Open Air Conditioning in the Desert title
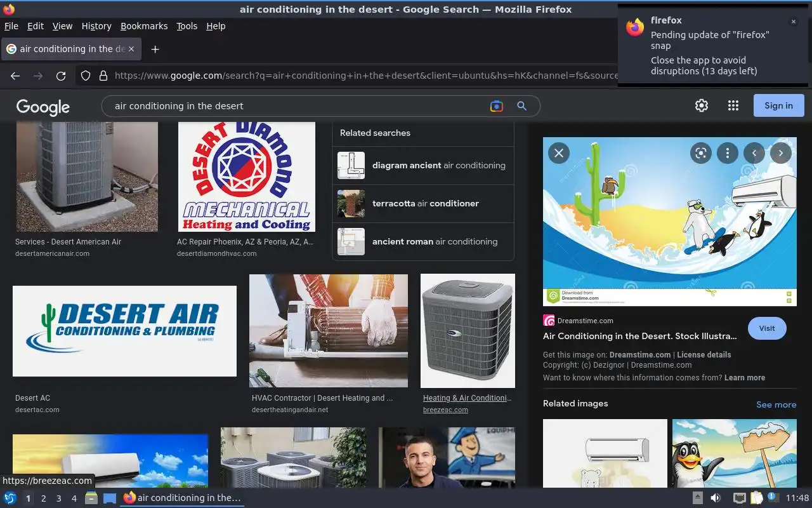The image size is (812, 508). click(x=639, y=336)
